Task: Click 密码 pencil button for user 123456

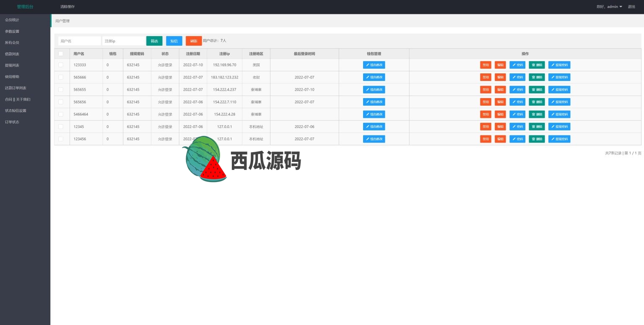Action: [517, 139]
